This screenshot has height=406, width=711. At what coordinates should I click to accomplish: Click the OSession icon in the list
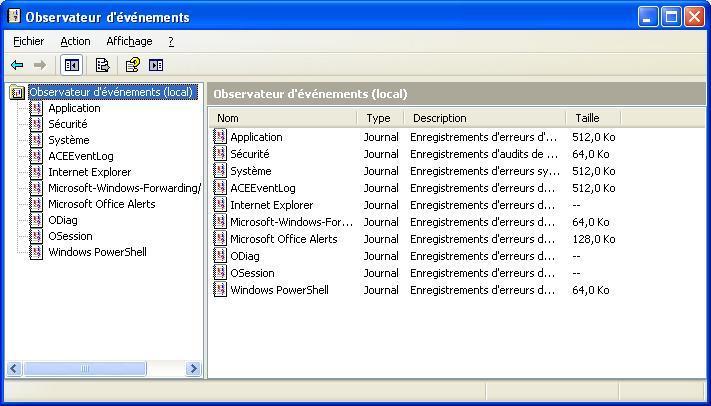220,273
